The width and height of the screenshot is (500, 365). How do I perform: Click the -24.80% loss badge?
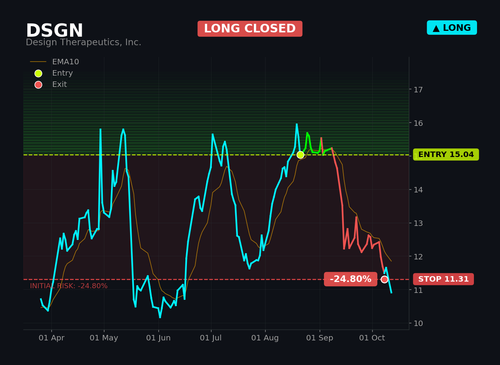click(x=350, y=279)
